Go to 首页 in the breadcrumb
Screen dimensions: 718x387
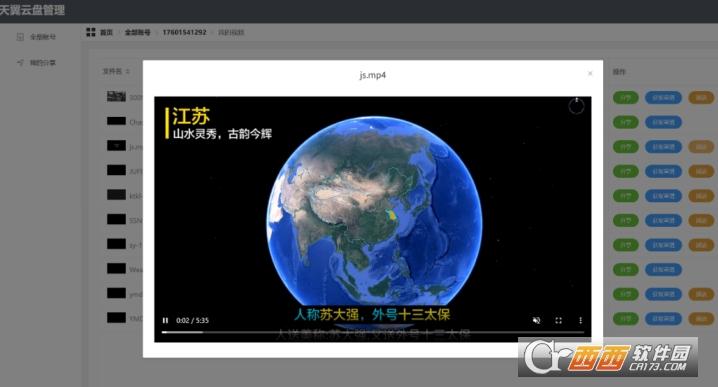106,33
